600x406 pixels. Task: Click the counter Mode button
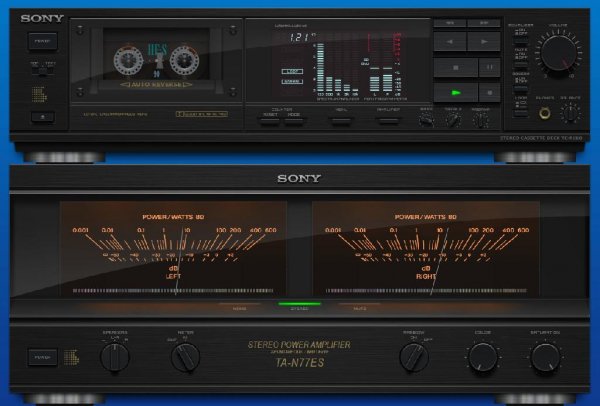point(294,121)
